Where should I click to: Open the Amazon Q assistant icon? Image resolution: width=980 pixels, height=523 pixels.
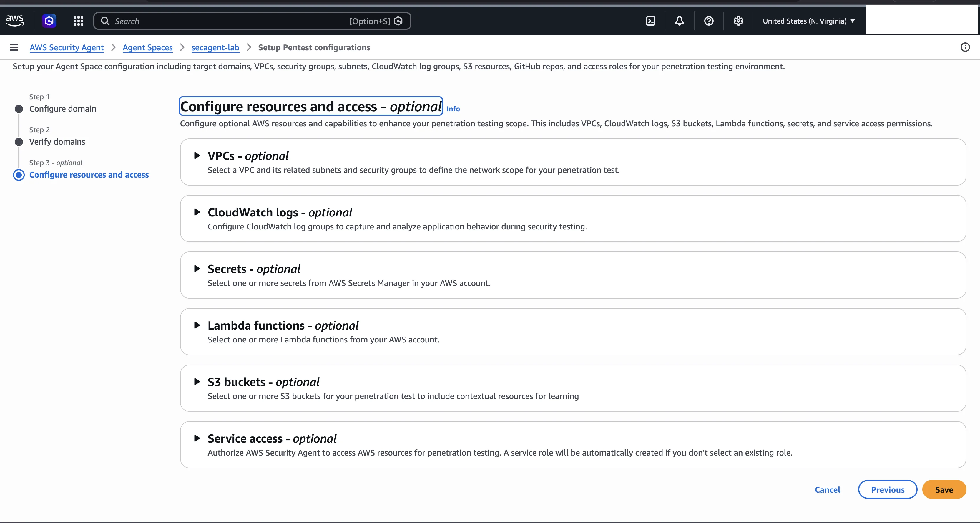click(49, 21)
